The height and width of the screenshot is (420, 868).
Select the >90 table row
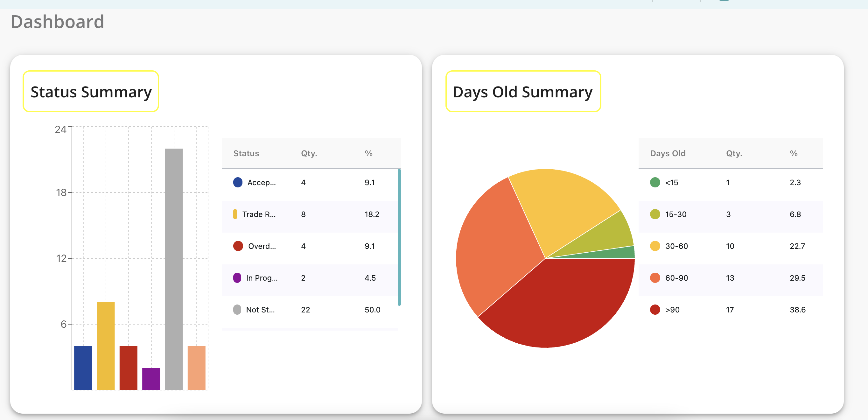coord(730,310)
